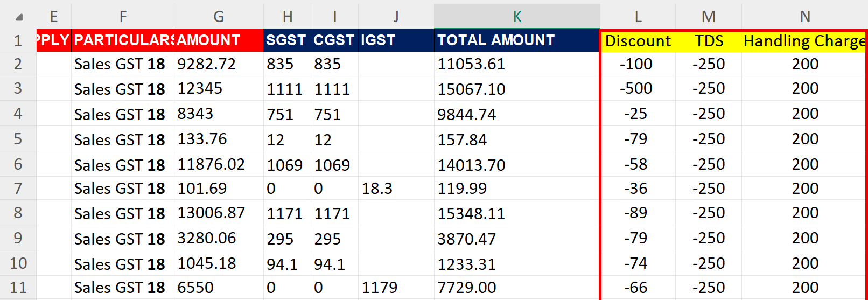This screenshot has height=300, width=868.
Task: Select column H header
Action: tap(288, 16)
